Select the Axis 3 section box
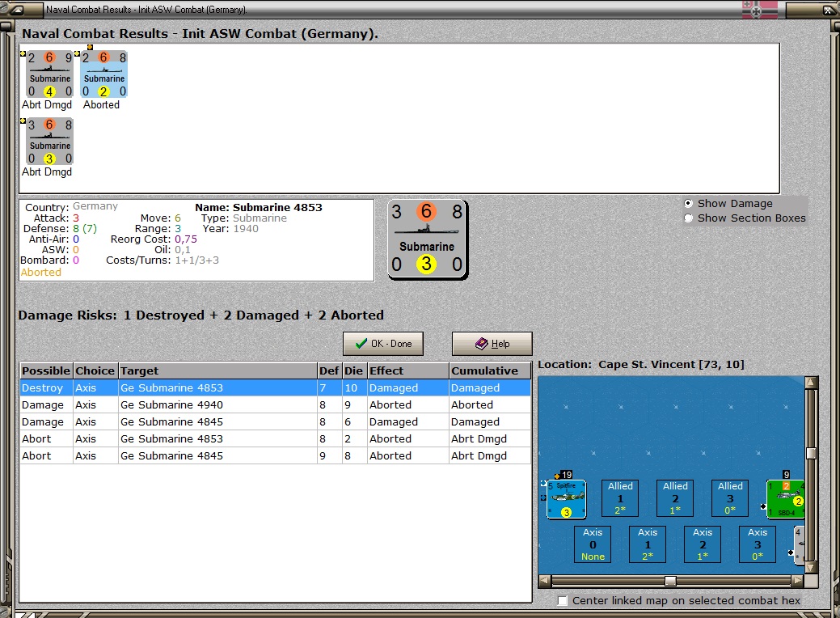 pos(758,544)
